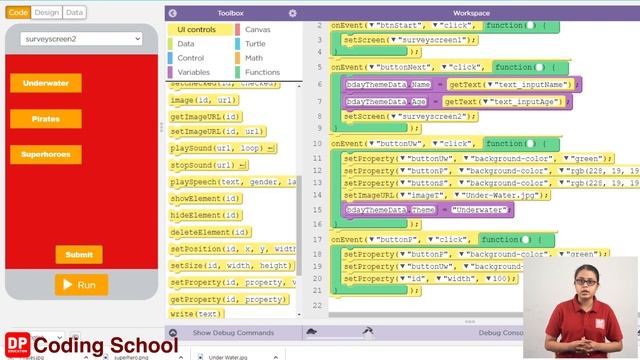This screenshot has width=640, height=360.
Task: Pick the playSound(url, loop) block
Action: point(222,148)
